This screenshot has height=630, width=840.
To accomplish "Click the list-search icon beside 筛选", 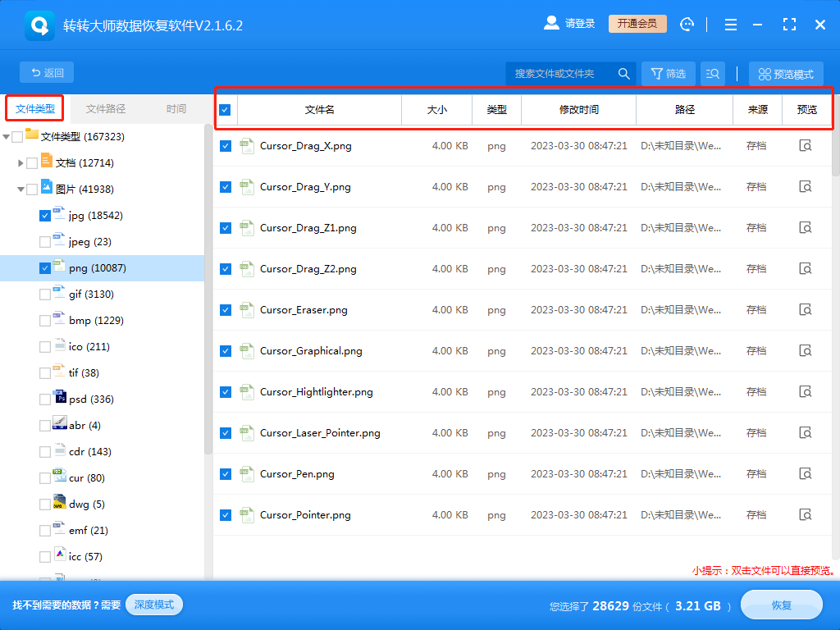I will (x=713, y=73).
